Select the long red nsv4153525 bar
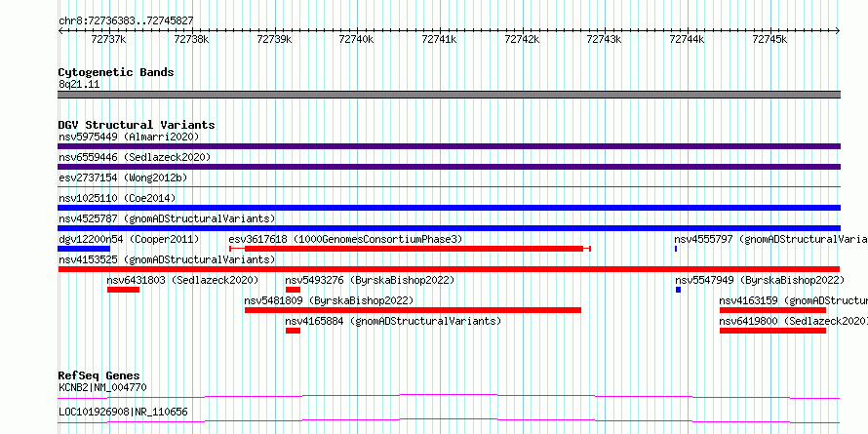868x434 pixels. (449, 269)
